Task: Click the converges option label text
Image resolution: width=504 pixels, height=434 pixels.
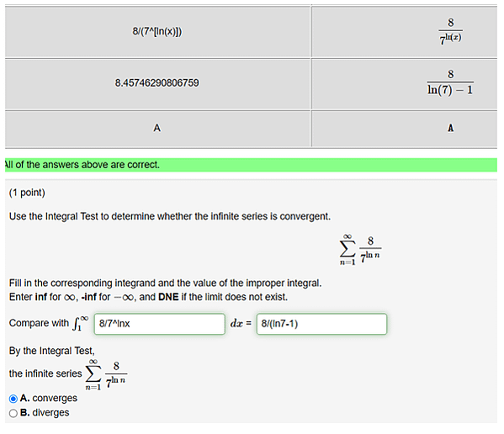Action: (x=55, y=399)
